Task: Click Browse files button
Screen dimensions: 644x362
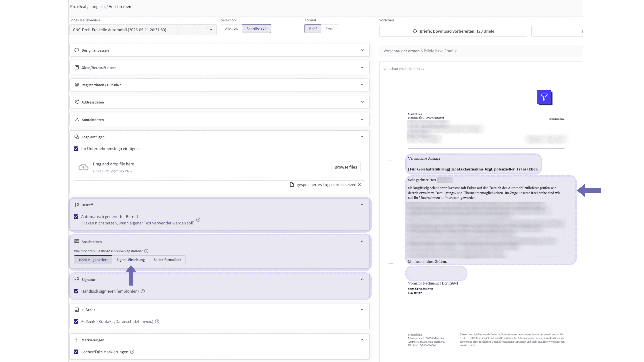Action: [x=346, y=167]
